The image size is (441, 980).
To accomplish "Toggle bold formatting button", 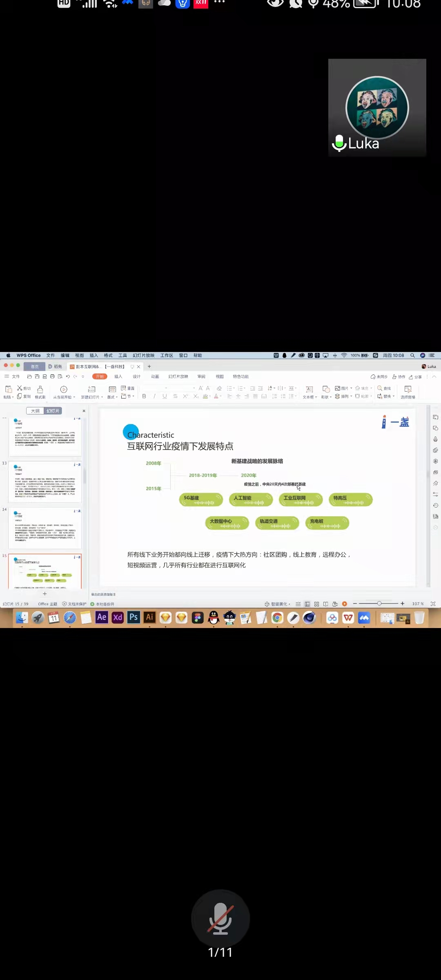I will [x=144, y=396].
